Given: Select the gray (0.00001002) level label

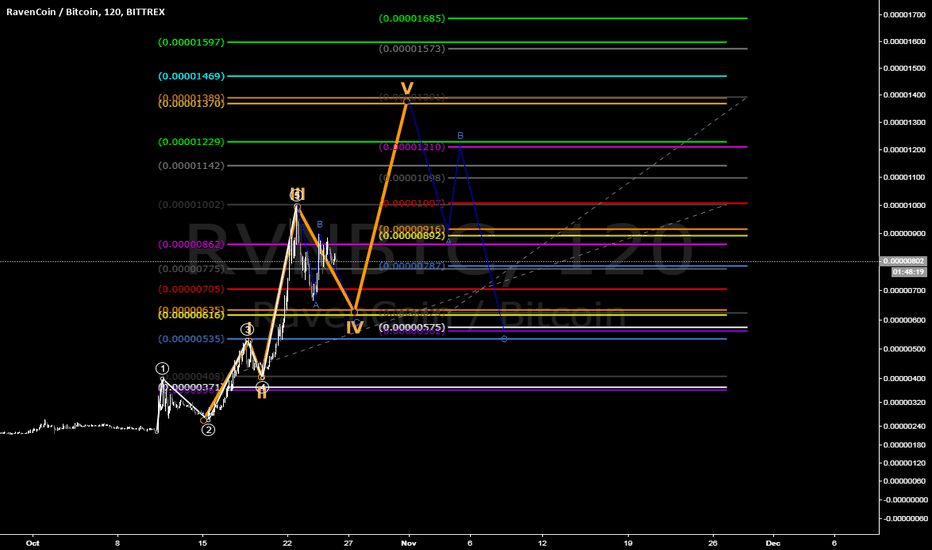Looking at the screenshot, I should [x=191, y=205].
